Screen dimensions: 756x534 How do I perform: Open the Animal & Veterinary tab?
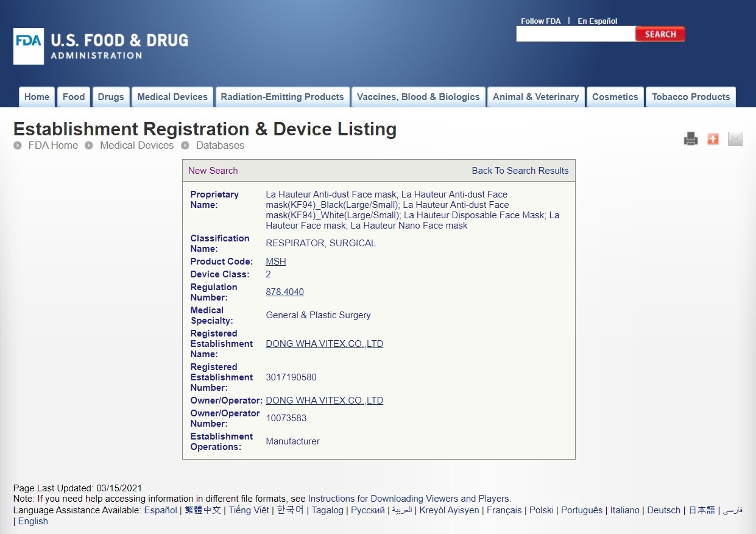[535, 97]
